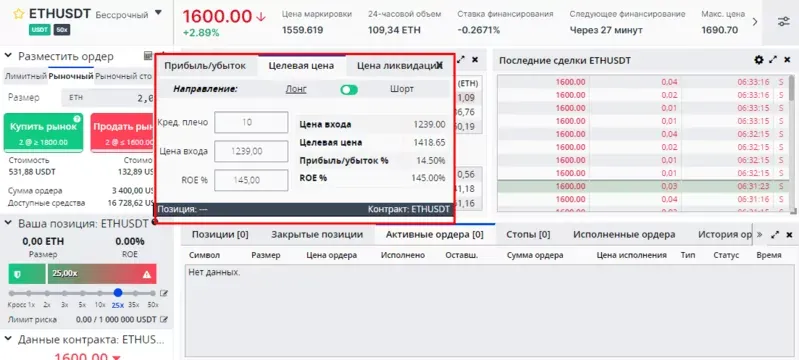The image size is (799, 360).
Task: Click the trade row timed 06:31:23
Action: pyautogui.click(x=643, y=186)
